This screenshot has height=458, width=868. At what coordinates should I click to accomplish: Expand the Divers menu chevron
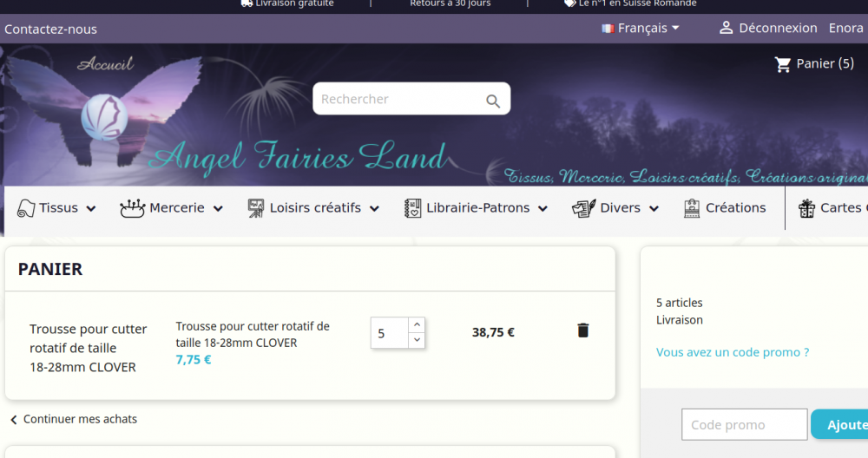coord(654,208)
